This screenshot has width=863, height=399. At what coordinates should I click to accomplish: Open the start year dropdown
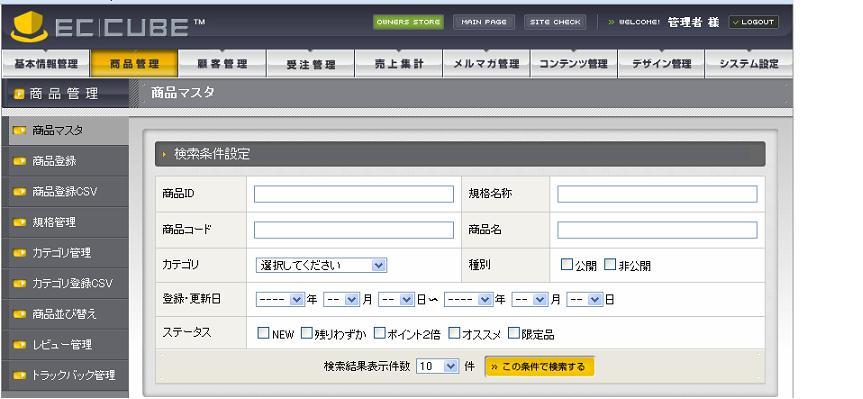280,300
